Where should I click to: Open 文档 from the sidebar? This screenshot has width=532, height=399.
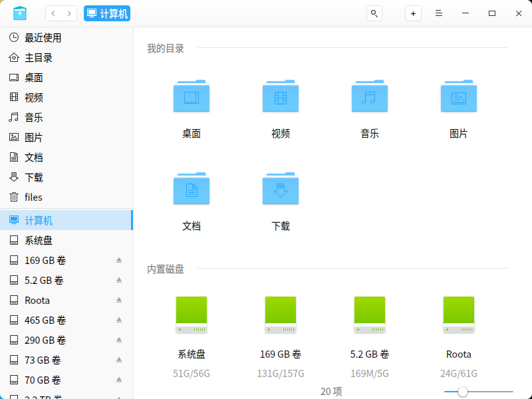point(66,158)
